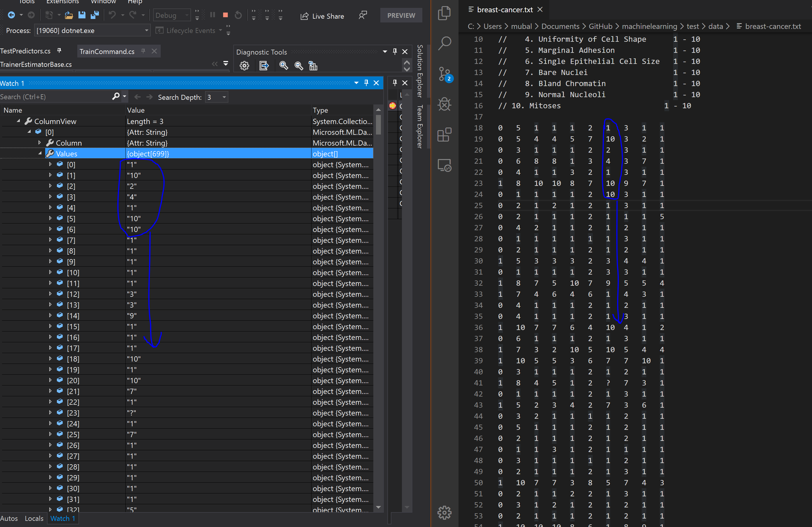The height and width of the screenshot is (527, 812).
Task: Open the Search Depth dropdown
Action: [x=224, y=97]
